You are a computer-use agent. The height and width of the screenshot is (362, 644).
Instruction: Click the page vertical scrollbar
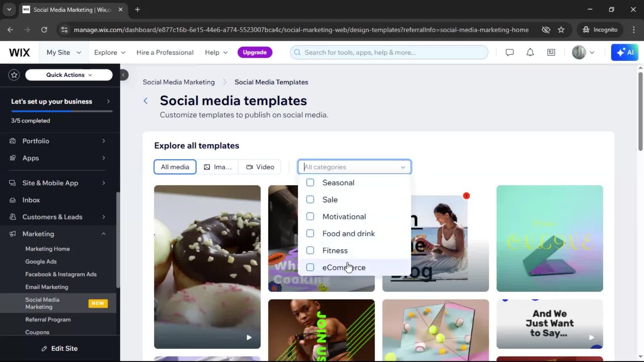coord(640,112)
